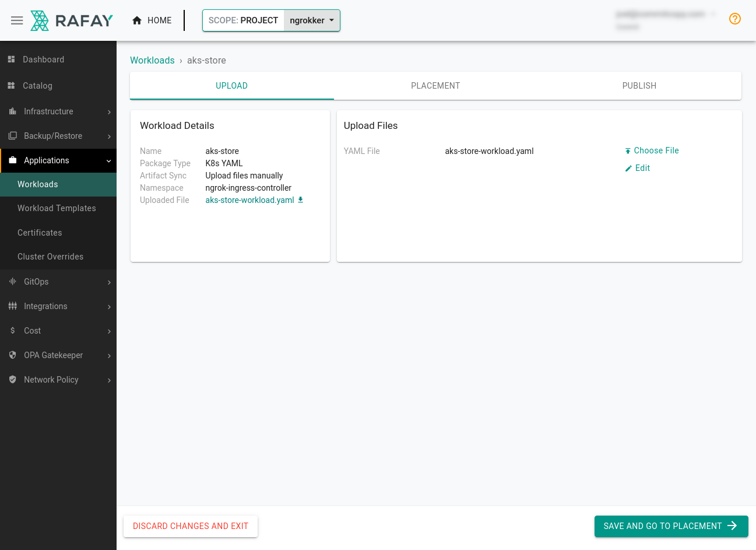This screenshot has height=550, width=756.
Task: Open the PUBLISH tab
Action: click(x=639, y=85)
